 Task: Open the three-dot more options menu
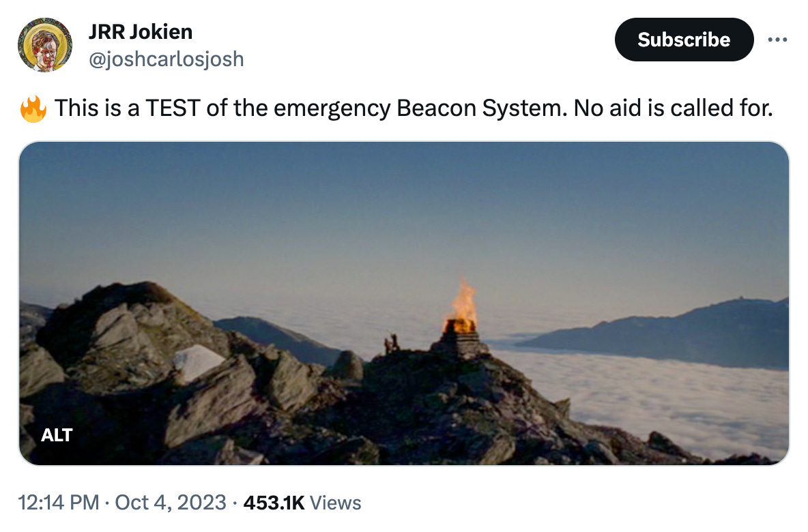click(x=777, y=40)
